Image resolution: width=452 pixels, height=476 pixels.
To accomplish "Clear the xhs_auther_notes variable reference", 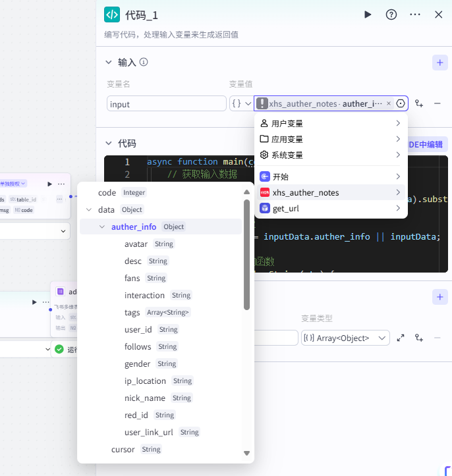I will tap(389, 103).
